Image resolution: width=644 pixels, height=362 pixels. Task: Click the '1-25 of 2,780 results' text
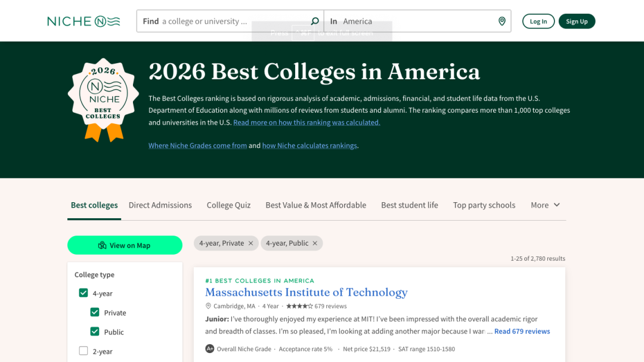click(x=538, y=258)
